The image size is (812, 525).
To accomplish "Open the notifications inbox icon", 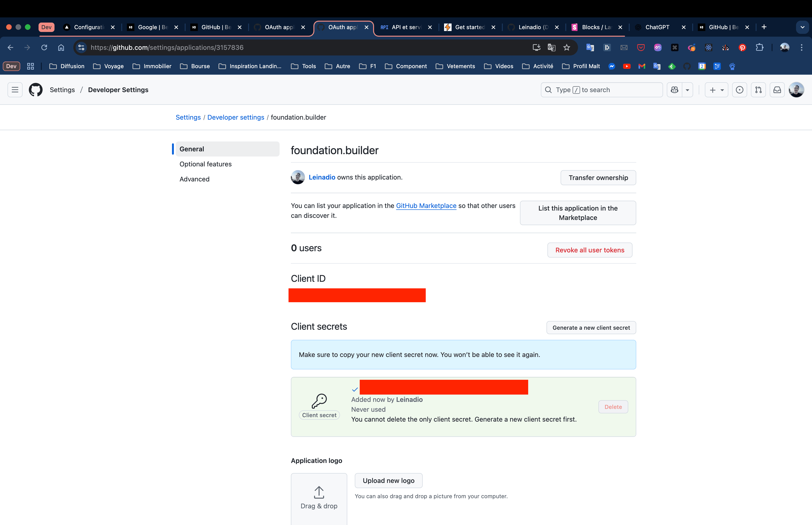I will (x=777, y=90).
